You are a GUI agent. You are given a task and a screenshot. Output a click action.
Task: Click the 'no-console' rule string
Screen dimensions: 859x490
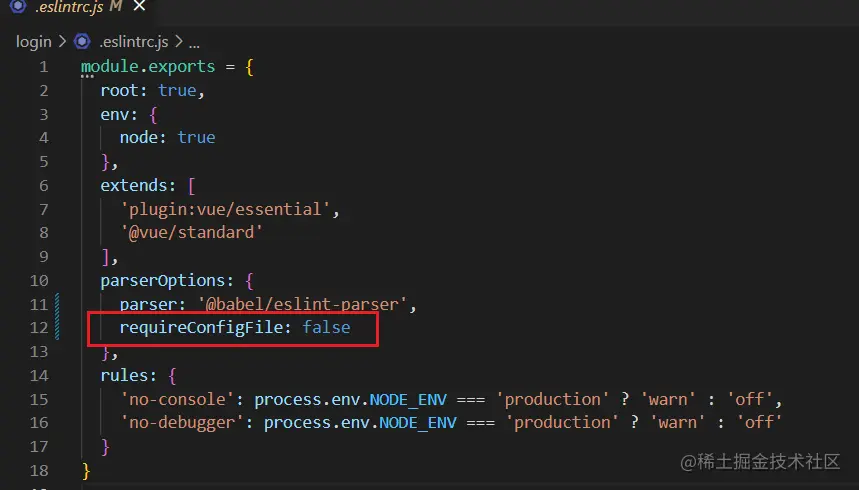point(177,400)
